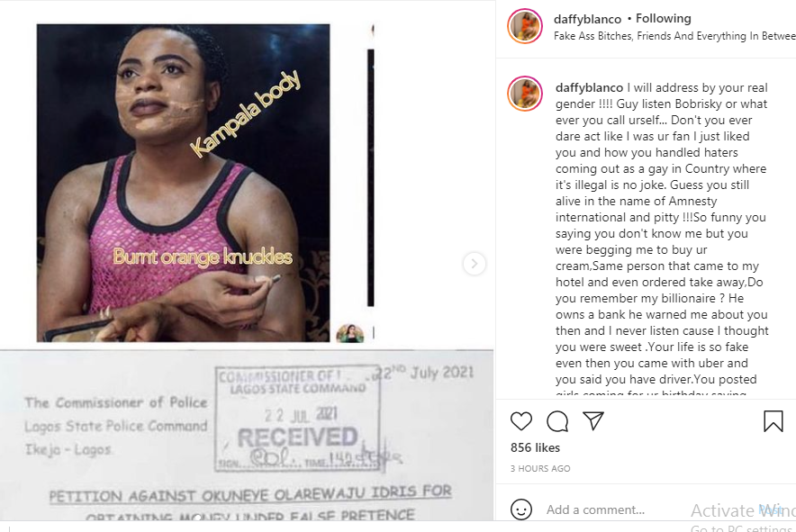Click the Activate Windows watermark
This screenshot has width=796, height=532.
[743, 517]
